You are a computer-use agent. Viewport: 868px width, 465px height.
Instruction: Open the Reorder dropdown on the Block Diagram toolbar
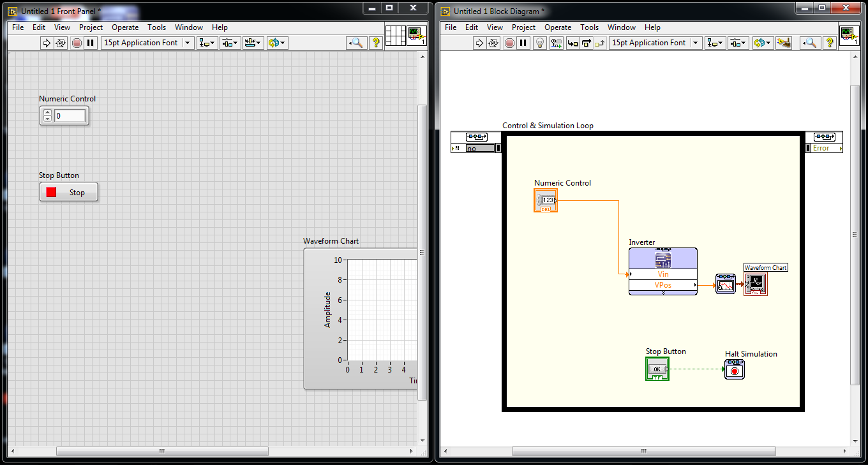(762, 43)
